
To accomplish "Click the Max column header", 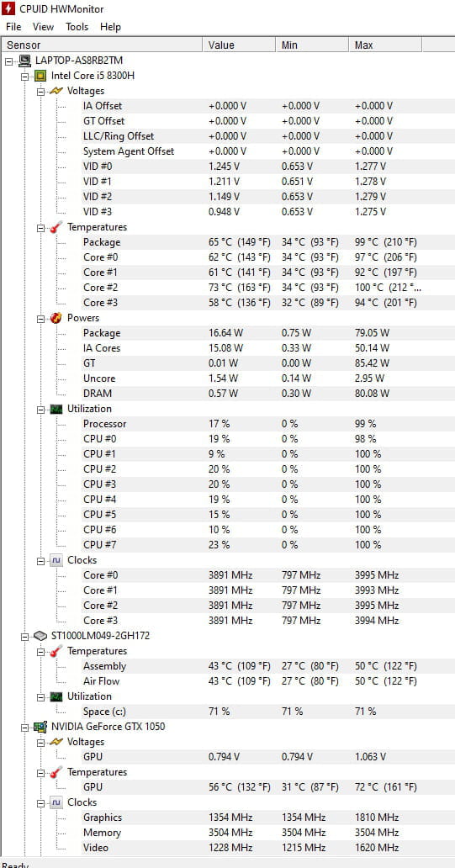I will click(x=384, y=45).
